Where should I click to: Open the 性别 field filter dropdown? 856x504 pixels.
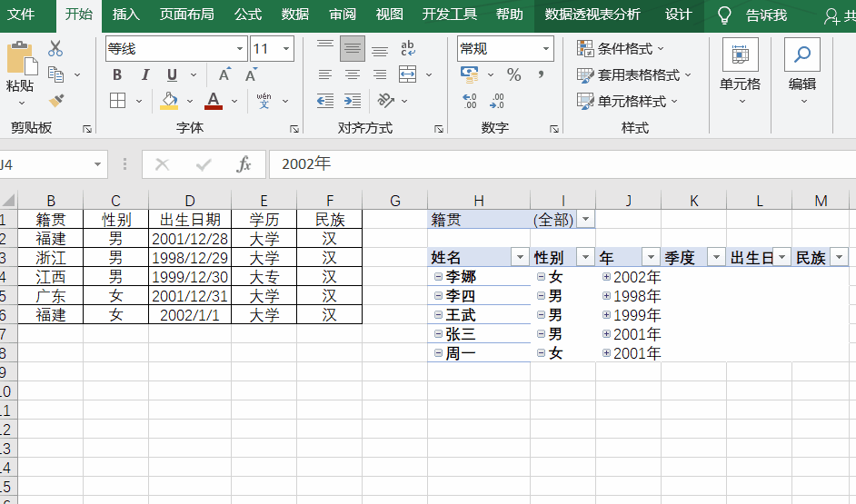586,257
